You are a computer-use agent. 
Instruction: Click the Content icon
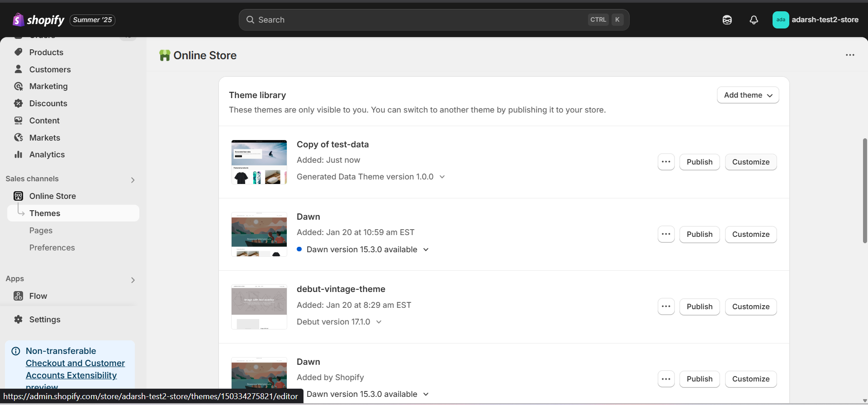pyautogui.click(x=18, y=121)
